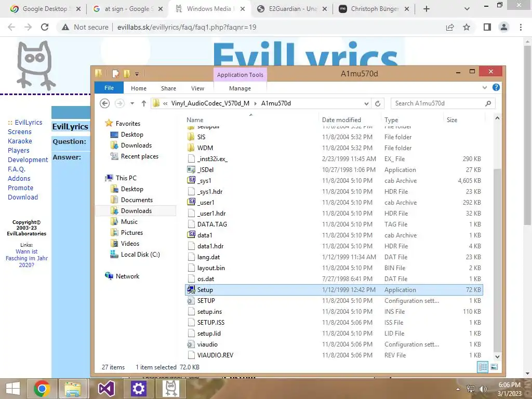Open Chrome tab search chevron
The width and height of the screenshot is (532, 399).
coord(467,9)
